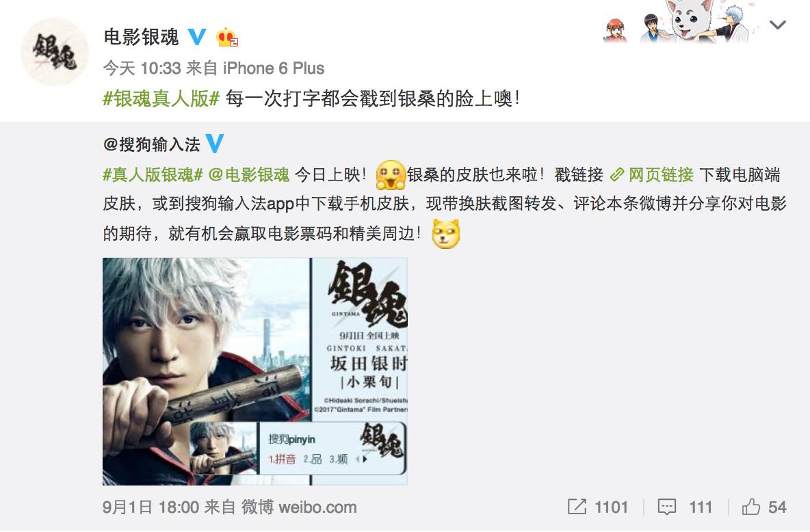Image resolution: width=810 pixels, height=532 pixels.
Task: Click the doge emoji at text end
Action: pyautogui.click(x=445, y=233)
